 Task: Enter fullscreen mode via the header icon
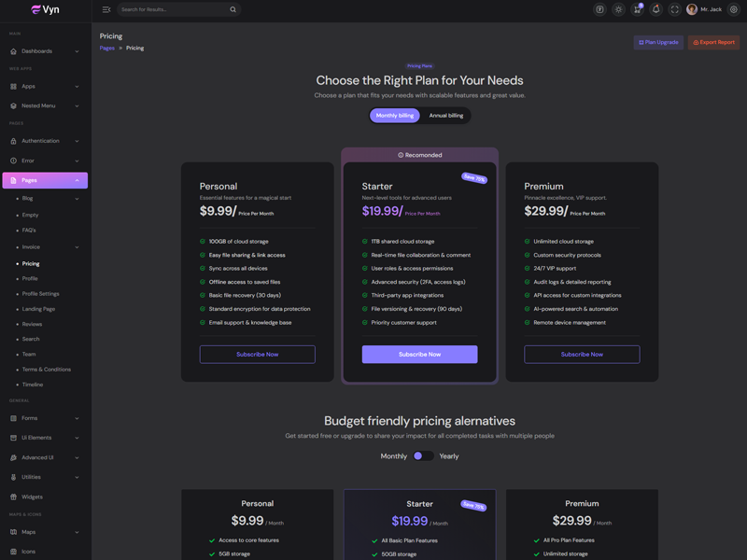tap(674, 9)
